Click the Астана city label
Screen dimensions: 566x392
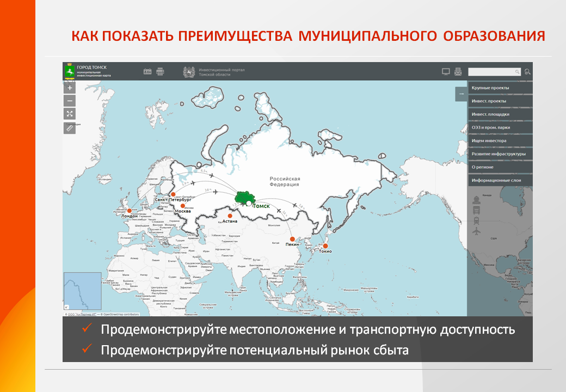[x=230, y=221]
